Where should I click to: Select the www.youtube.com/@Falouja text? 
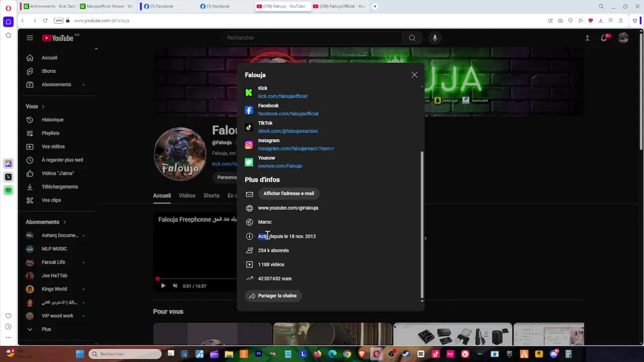coord(288,208)
